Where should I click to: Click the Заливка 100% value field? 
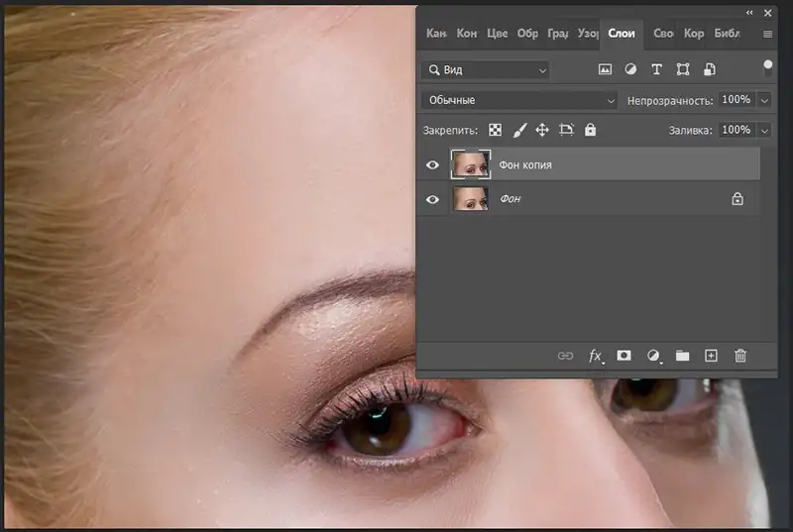tap(736, 131)
